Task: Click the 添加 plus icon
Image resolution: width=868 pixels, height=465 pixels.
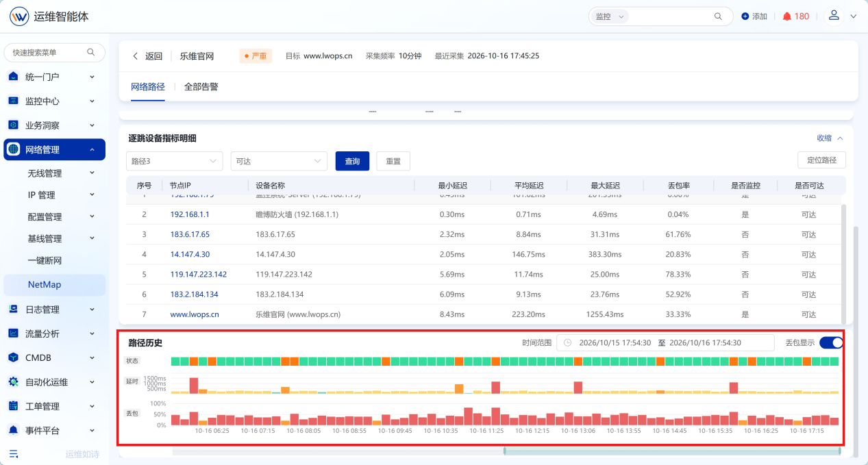Action: (x=745, y=16)
